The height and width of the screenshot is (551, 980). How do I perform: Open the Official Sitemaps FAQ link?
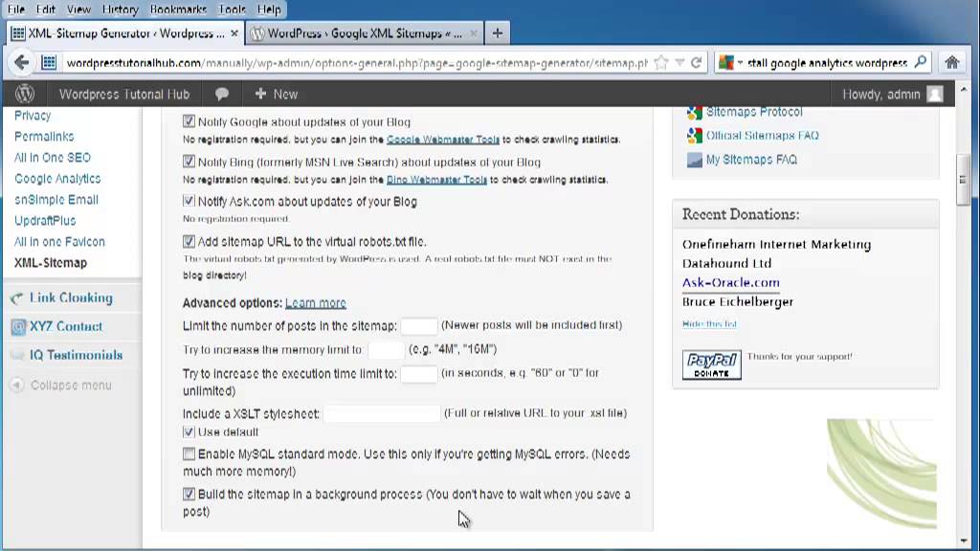click(763, 136)
